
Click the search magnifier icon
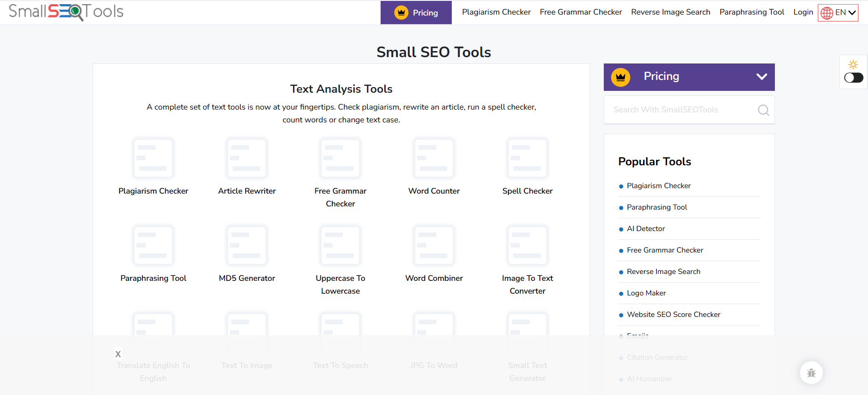pos(763,110)
